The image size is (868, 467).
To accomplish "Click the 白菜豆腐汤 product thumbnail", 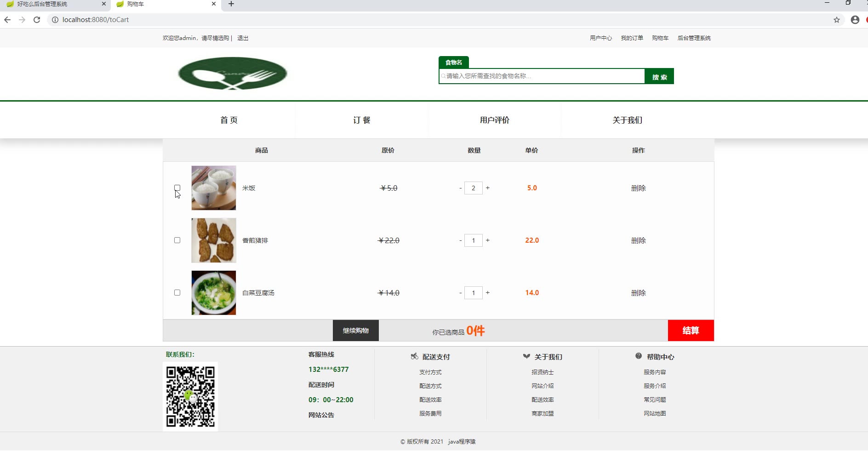I will point(214,293).
